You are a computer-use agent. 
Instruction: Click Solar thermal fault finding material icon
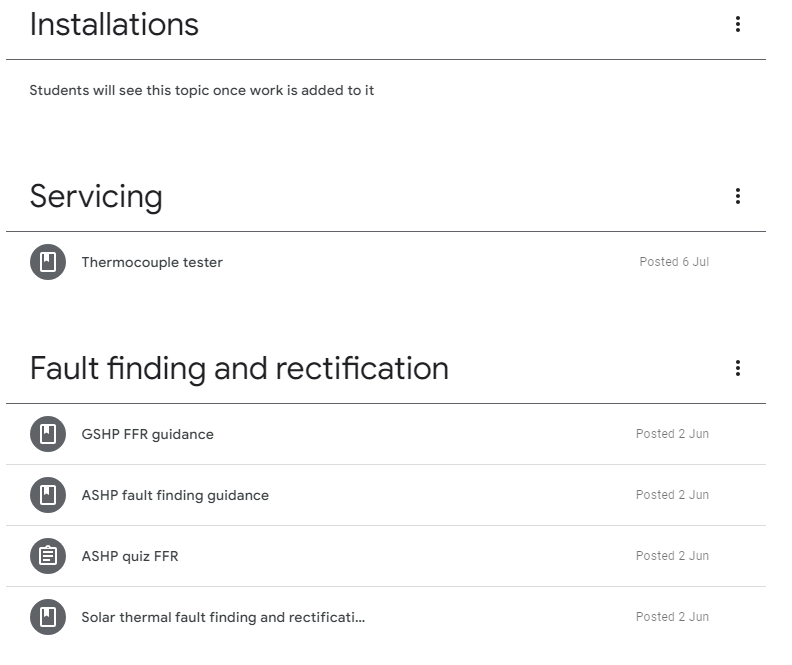click(48, 617)
